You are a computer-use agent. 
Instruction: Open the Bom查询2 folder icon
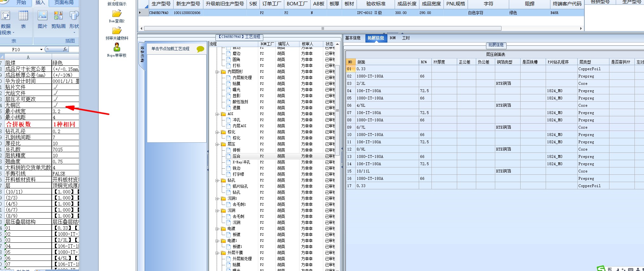pyautogui.click(x=117, y=14)
